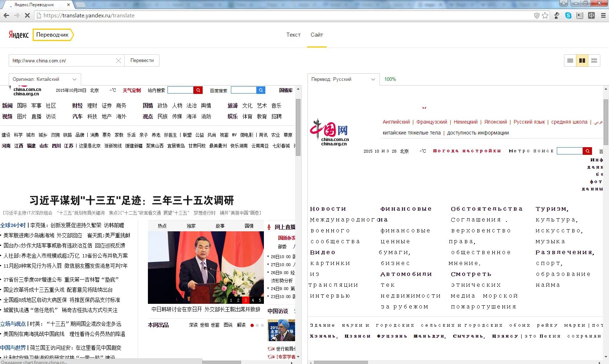Click the news photo of the speaker at podium
609x364 pixels.
tap(206, 268)
